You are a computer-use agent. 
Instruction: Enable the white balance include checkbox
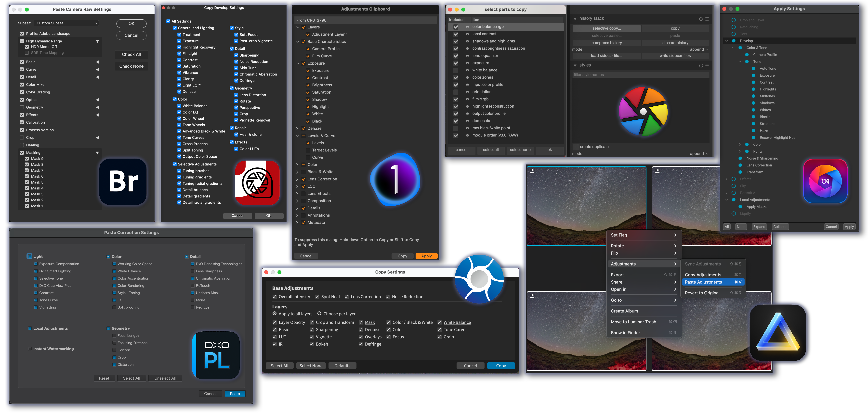point(456,70)
